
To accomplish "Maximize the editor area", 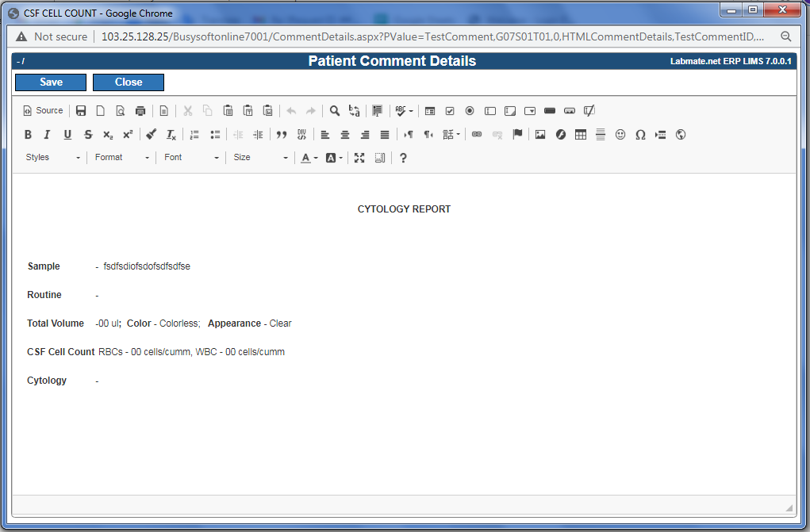I will click(x=359, y=158).
